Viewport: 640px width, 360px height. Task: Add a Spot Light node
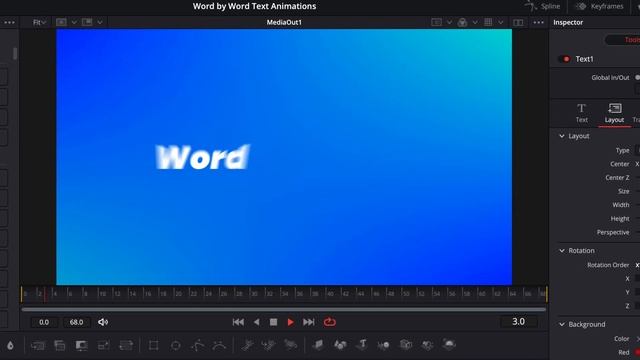click(427, 345)
